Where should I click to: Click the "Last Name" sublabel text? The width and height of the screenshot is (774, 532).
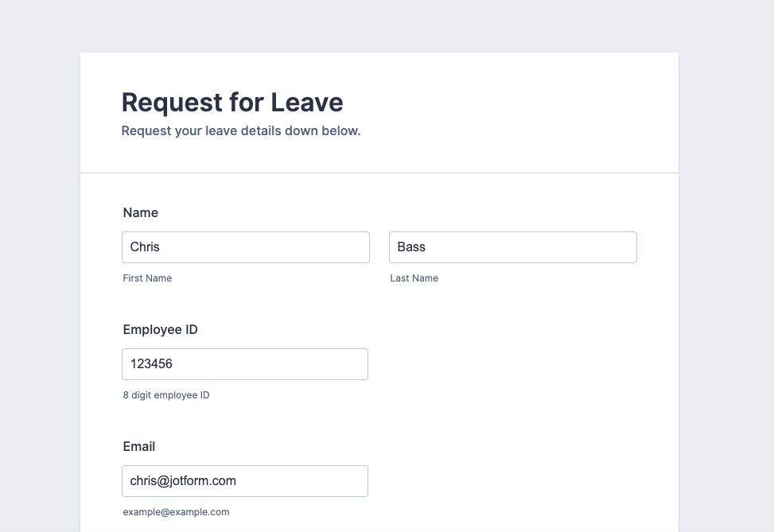414,278
